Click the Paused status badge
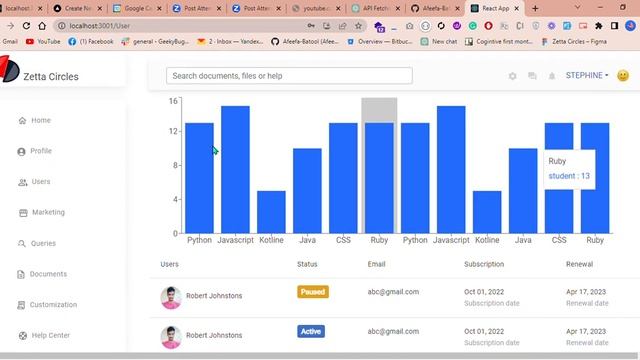Viewport: 640px width, 360px height. click(x=313, y=292)
